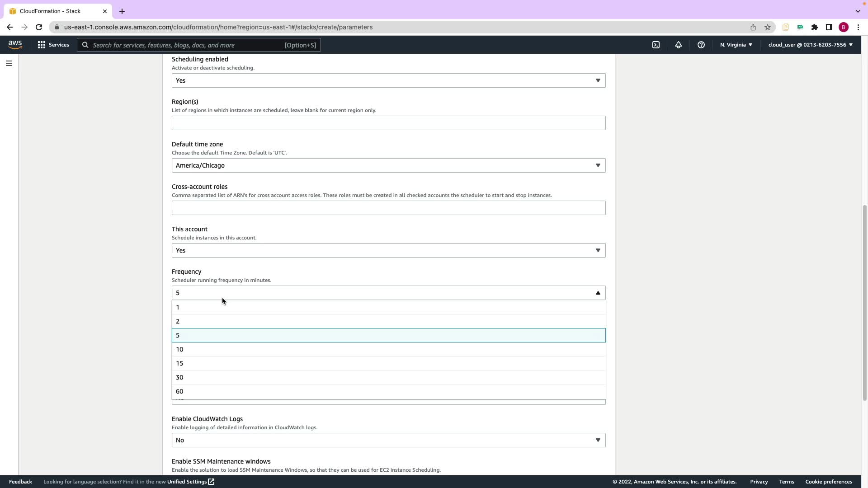Open browser extensions puzzle icon
Screen dimensions: 868x488
pyautogui.click(x=814, y=27)
